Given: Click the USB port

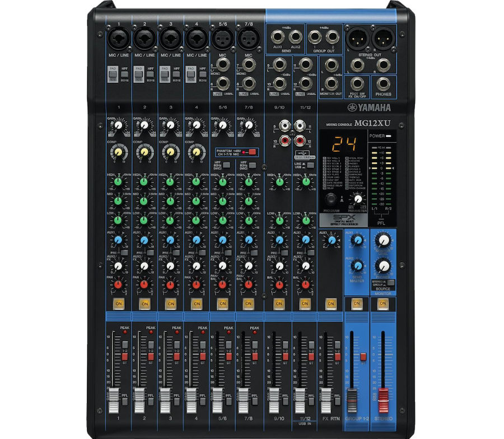Looking at the screenshot, I should point(301,153).
